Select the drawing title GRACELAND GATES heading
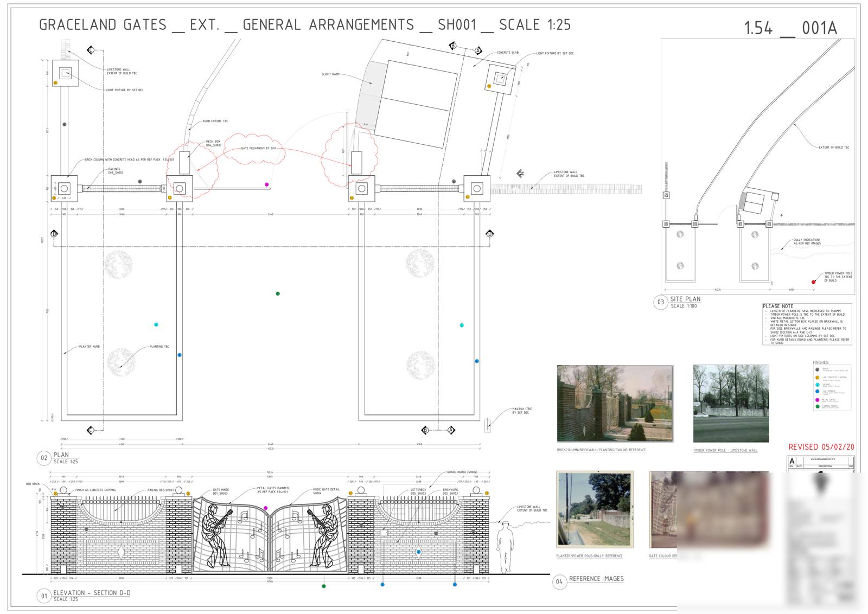Viewport: 868px width, 614px height. tap(305, 24)
